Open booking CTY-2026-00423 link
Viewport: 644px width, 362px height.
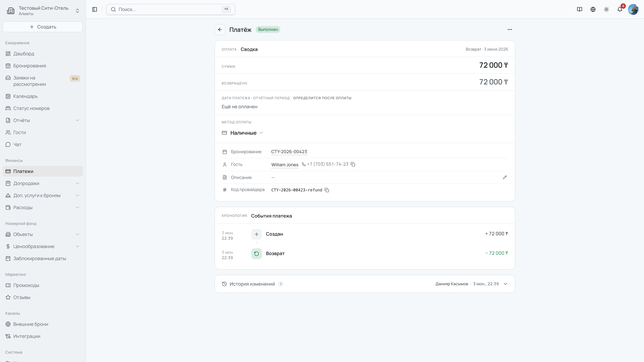click(x=289, y=152)
